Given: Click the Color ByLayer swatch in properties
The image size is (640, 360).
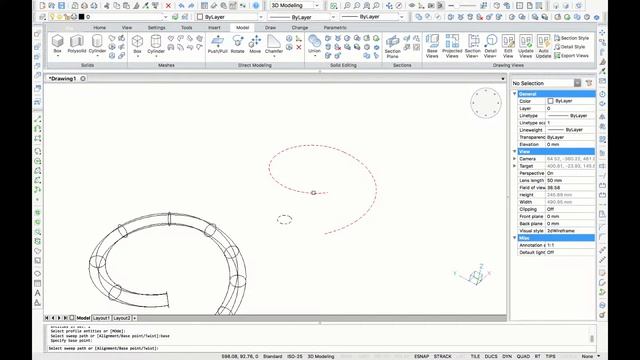Looking at the screenshot, I should click(550, 101).
